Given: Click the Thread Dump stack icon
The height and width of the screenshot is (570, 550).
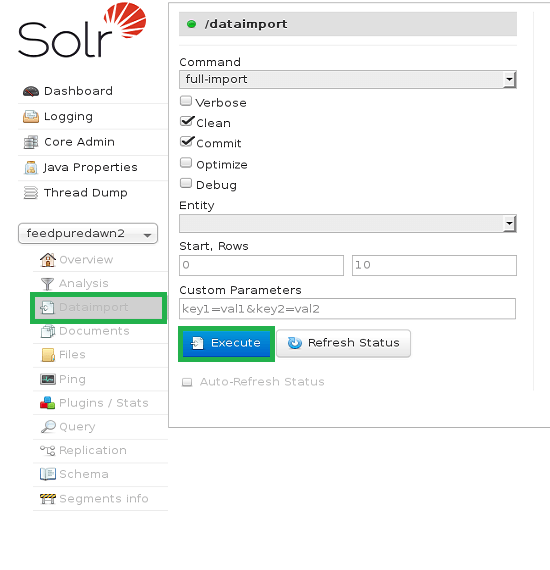Looking at the screenshot, I should 31,193.
